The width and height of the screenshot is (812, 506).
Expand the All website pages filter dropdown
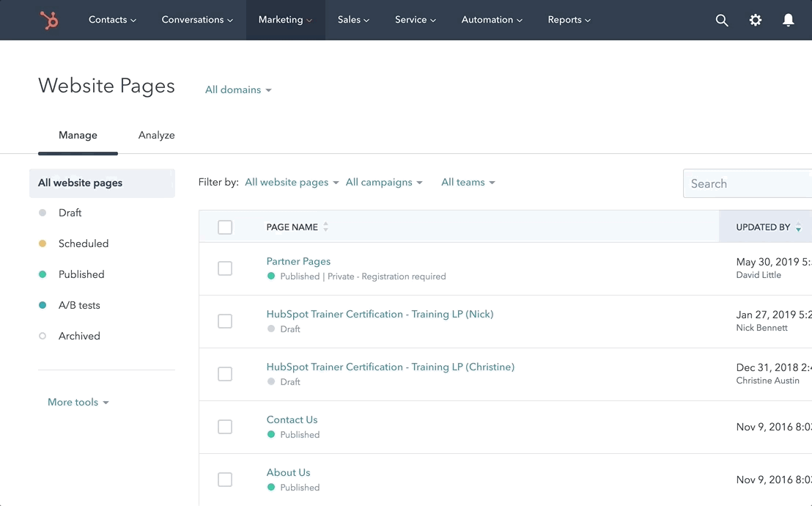pos(292,182)
